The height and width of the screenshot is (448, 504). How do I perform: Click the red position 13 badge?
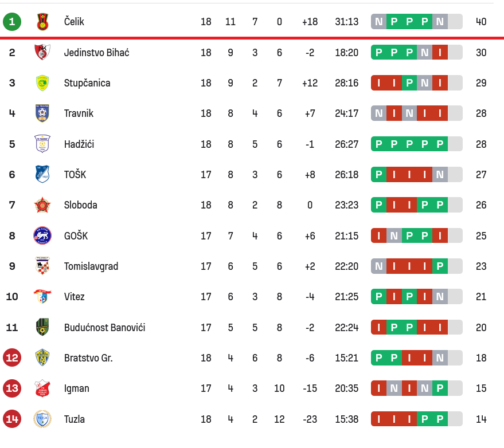click(x=12, y=388)
